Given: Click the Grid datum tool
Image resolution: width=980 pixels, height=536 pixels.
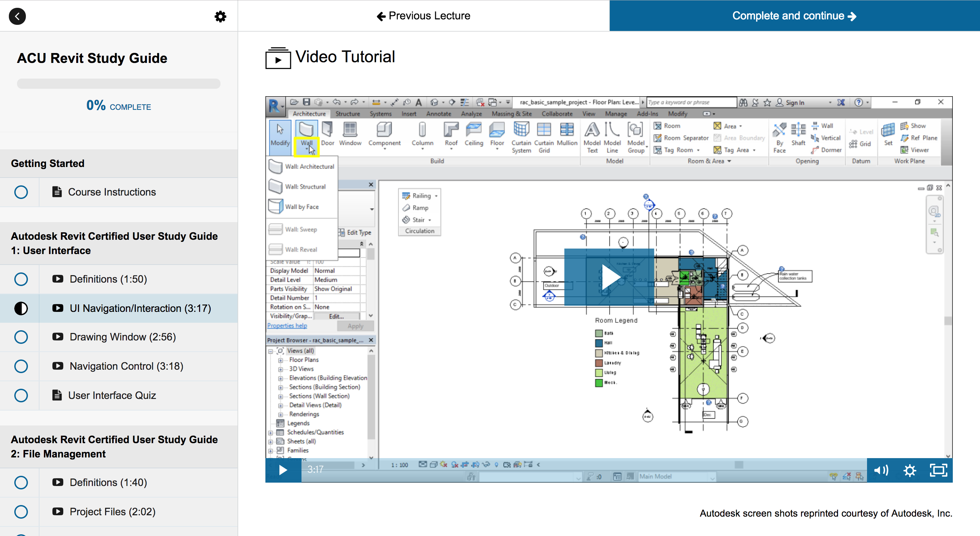Looking at the screenshot, I should click(860, 144).
